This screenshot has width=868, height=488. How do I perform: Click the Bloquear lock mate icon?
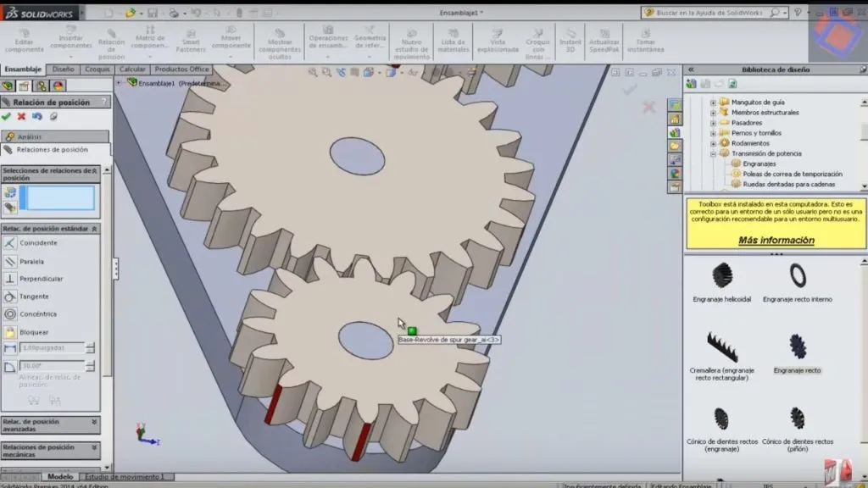coord(10,332)
